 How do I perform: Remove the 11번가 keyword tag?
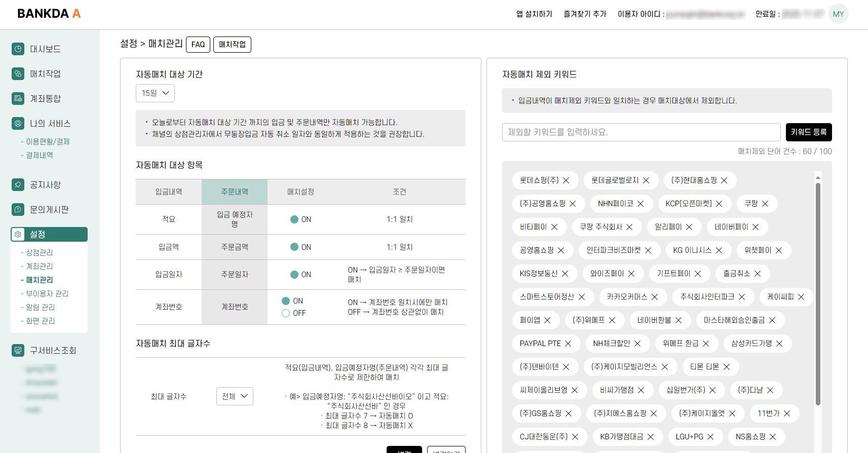(x=787, y=413)
